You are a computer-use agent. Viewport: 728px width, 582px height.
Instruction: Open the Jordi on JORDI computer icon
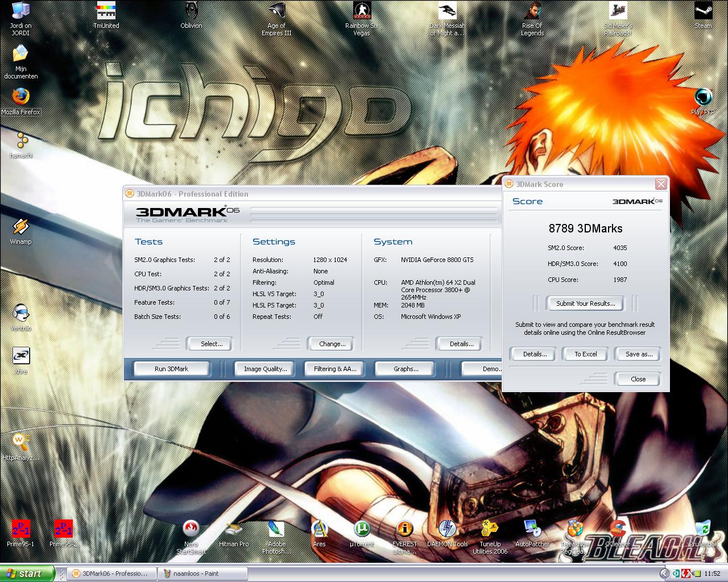[20, 19]
